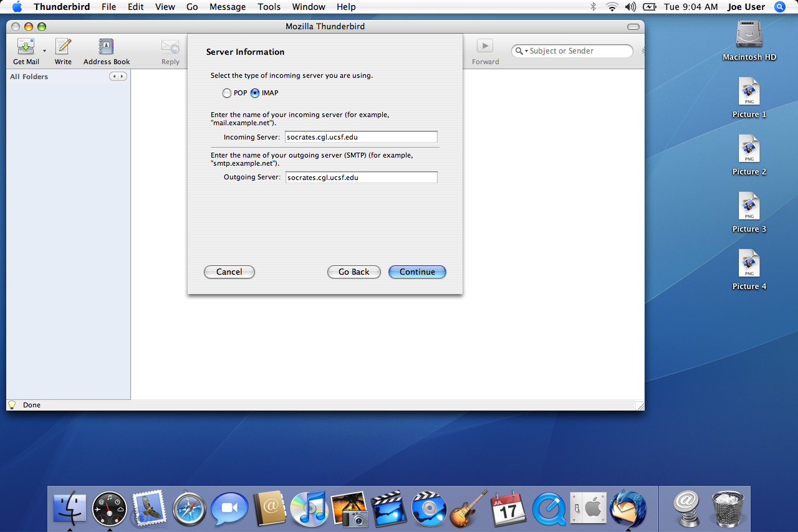
Task: Open the Edit menu
Action: click(136, 7)
